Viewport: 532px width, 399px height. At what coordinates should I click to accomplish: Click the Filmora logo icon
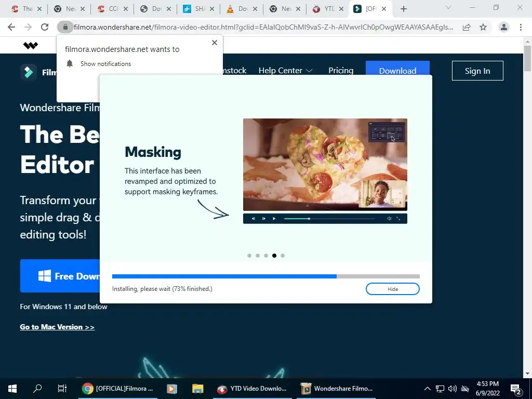pyautogui.click(x=29, y=72)
